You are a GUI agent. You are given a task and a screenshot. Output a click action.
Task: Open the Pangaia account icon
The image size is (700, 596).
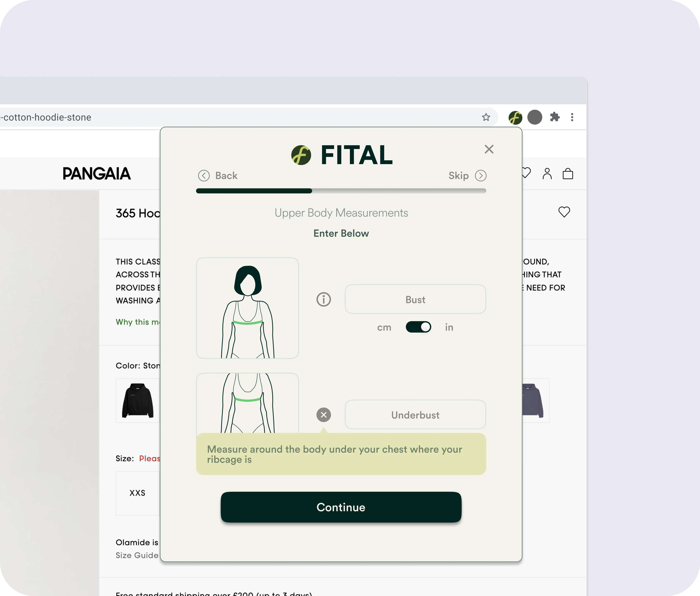[547, 174]
